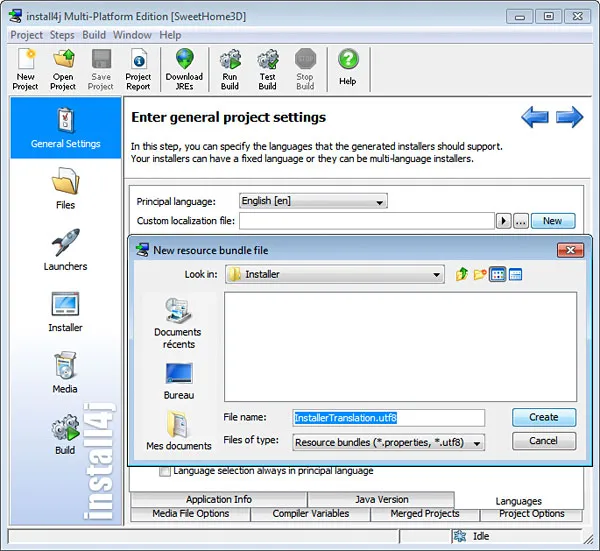Click the Download JREs globe icon

(x=184, y=69)
